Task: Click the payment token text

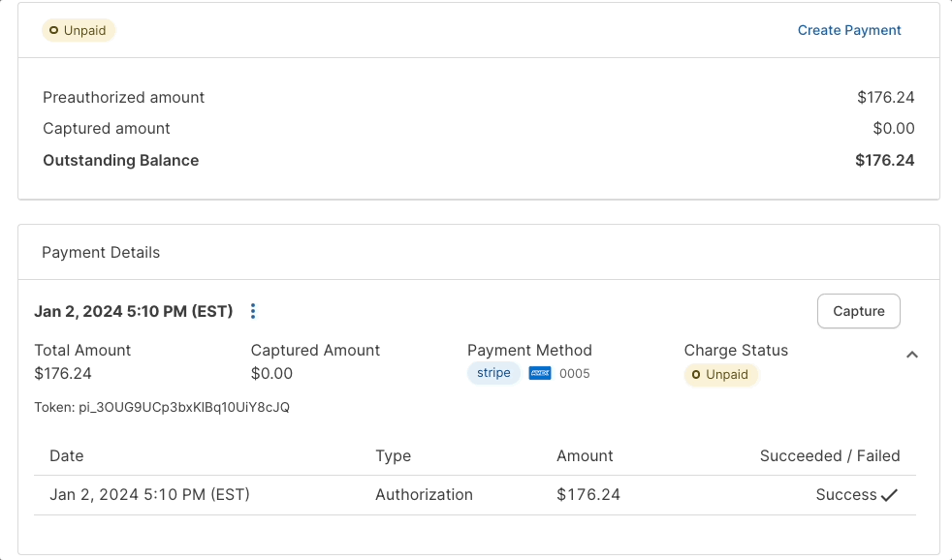Action: point(162,408)
